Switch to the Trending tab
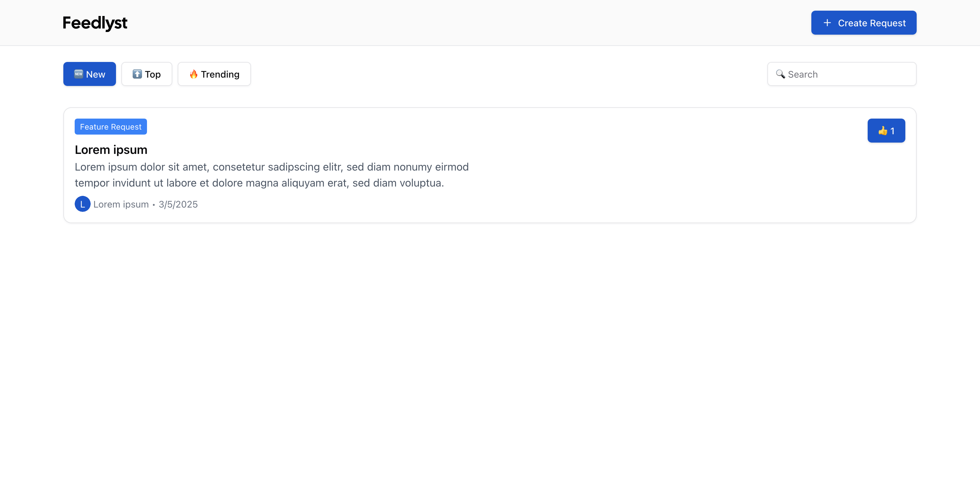This screenshot has width=980, height=495. tap(214, 74)
